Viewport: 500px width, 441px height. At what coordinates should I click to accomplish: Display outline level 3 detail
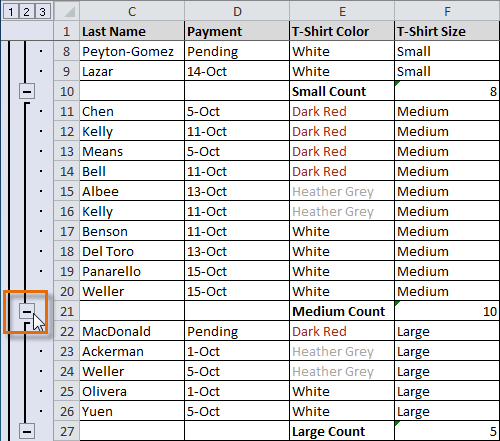[x=42, y=12]
